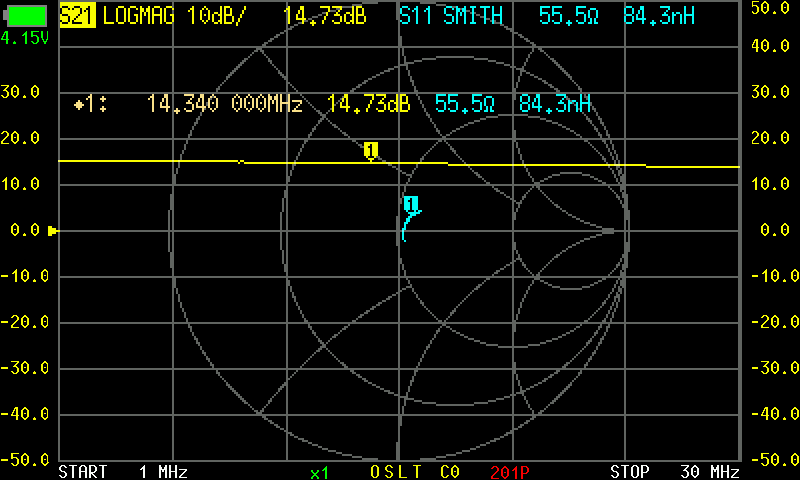Click the right axis 20.0 scale label
Image resolution: width=800 pixels, height=480 pixels.
(770, 139)
